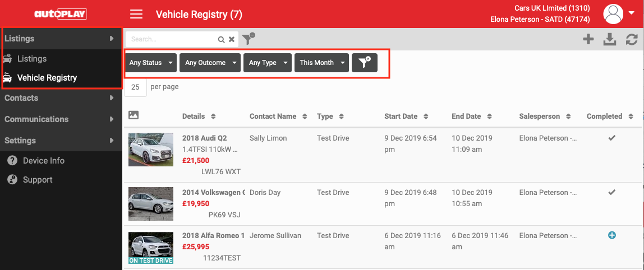Click the 2018 Audi Q2 title

point(205,138)
